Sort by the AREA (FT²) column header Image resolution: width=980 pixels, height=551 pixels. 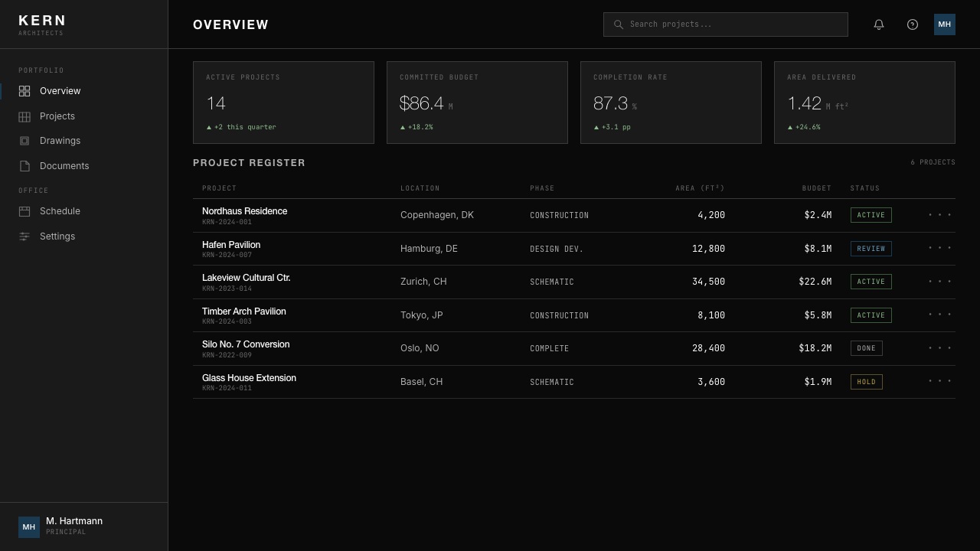tap(700, 188)
